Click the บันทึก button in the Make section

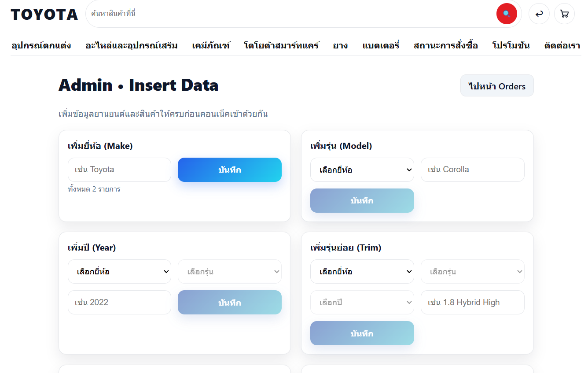coord(229,170)
